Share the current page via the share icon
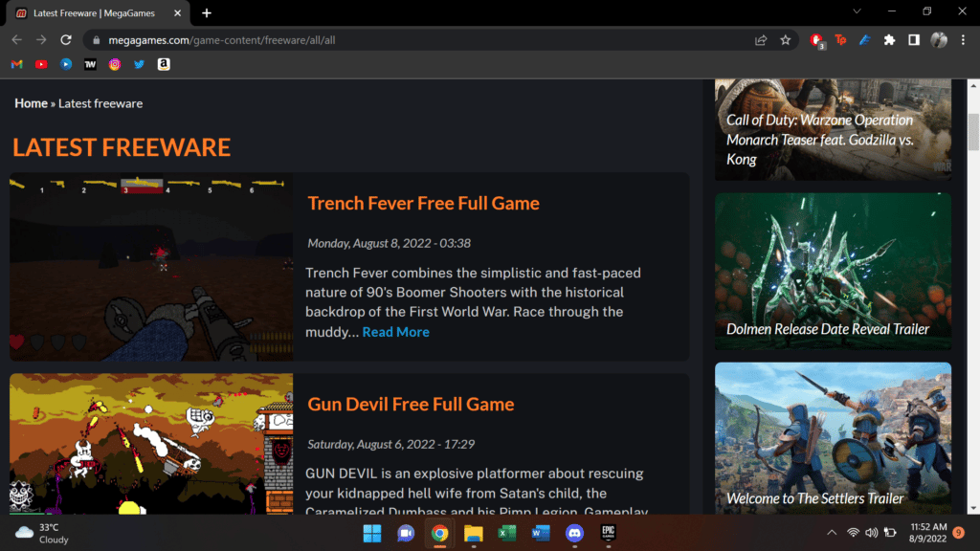The width and height of the screenshot is (980, 551). 760,40
